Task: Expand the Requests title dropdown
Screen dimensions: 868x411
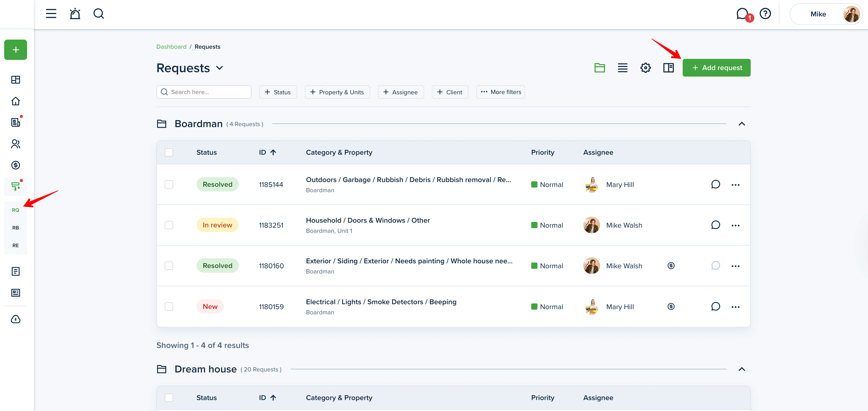Action: click(220, 68)
